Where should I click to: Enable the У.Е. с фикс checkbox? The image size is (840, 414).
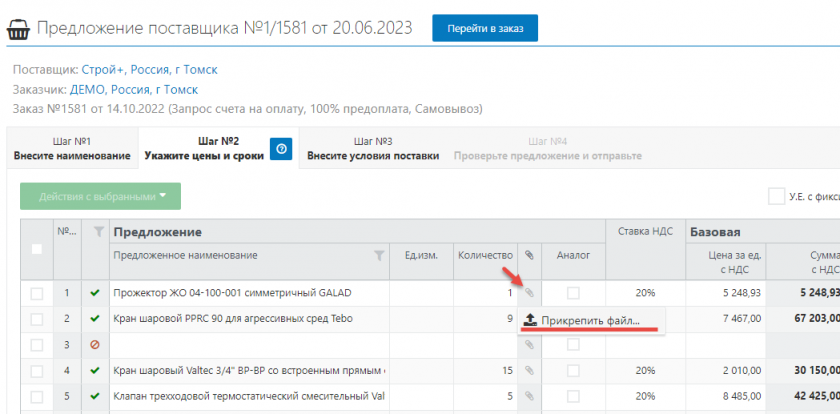coord(776,197)
